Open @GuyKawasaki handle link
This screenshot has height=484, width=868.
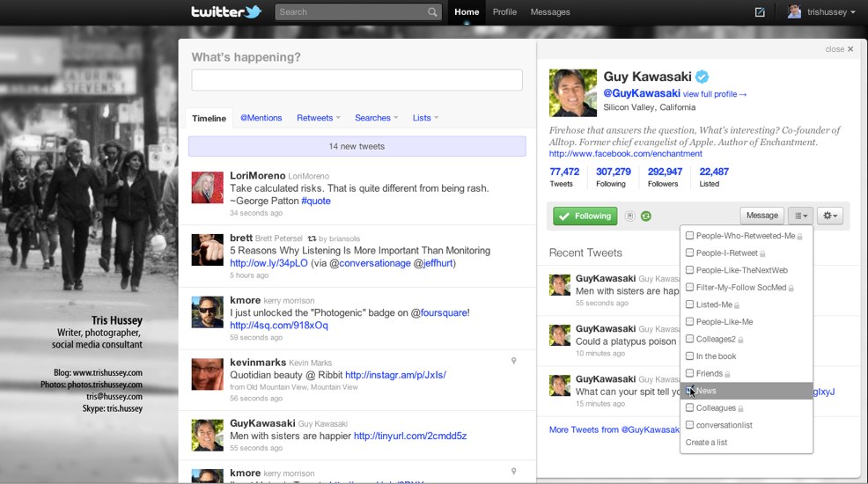coord(642,93)
